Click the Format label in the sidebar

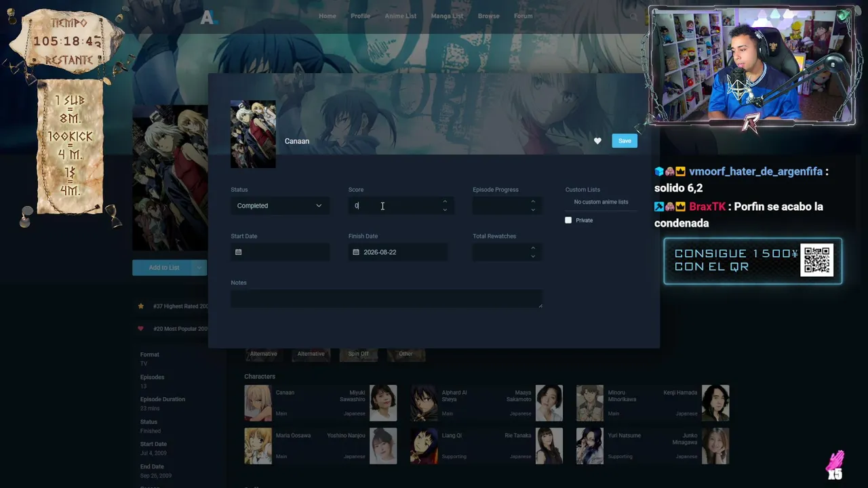(150, 354)
